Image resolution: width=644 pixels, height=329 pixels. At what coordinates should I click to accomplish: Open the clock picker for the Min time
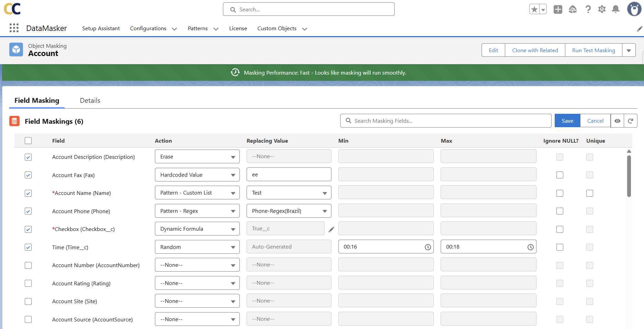click(428, 246)
